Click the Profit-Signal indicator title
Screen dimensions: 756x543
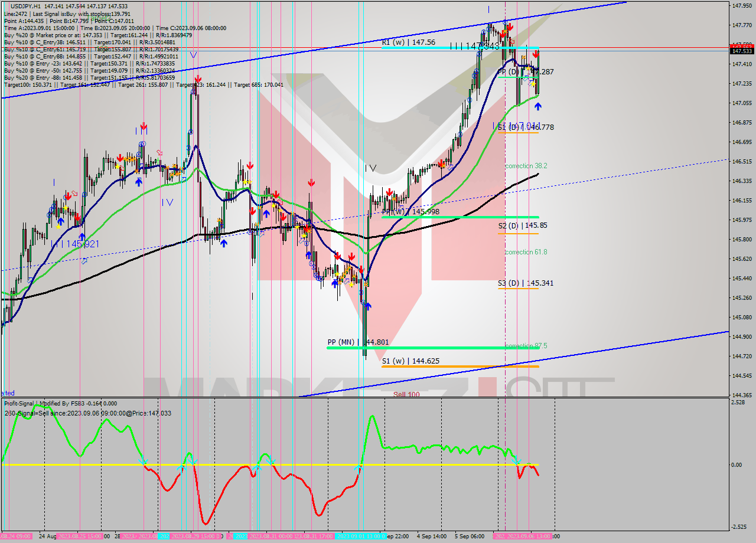[61, 404]
